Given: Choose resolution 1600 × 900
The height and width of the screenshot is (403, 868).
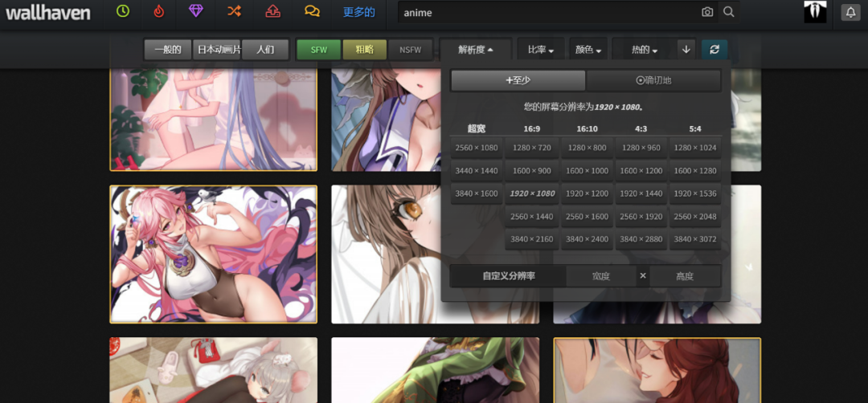Looking at the screenshot, I should pos(532,171).
